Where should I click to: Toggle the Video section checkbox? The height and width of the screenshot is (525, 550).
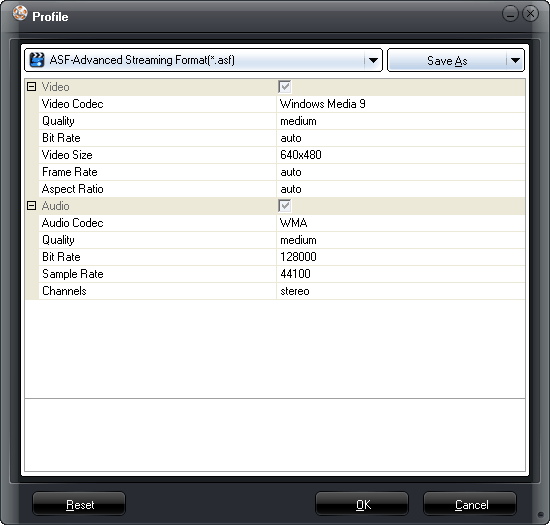pos(284,87)
